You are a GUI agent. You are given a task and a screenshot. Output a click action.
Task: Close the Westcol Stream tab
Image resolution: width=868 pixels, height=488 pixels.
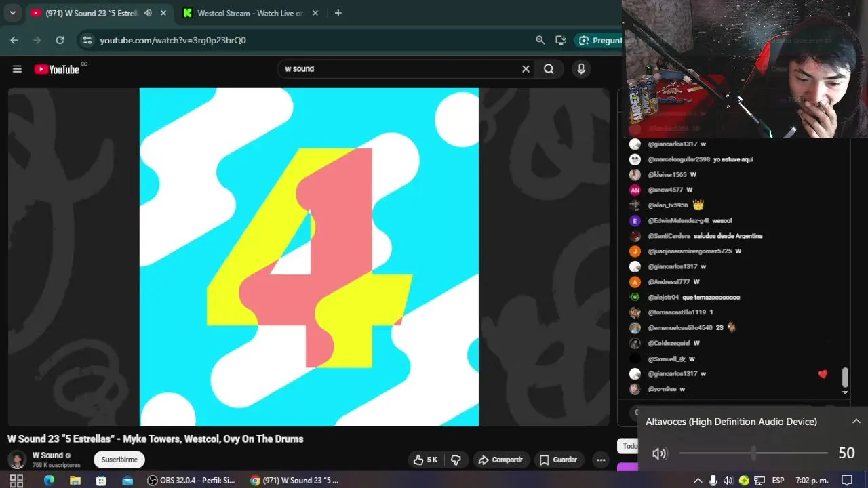315,13
